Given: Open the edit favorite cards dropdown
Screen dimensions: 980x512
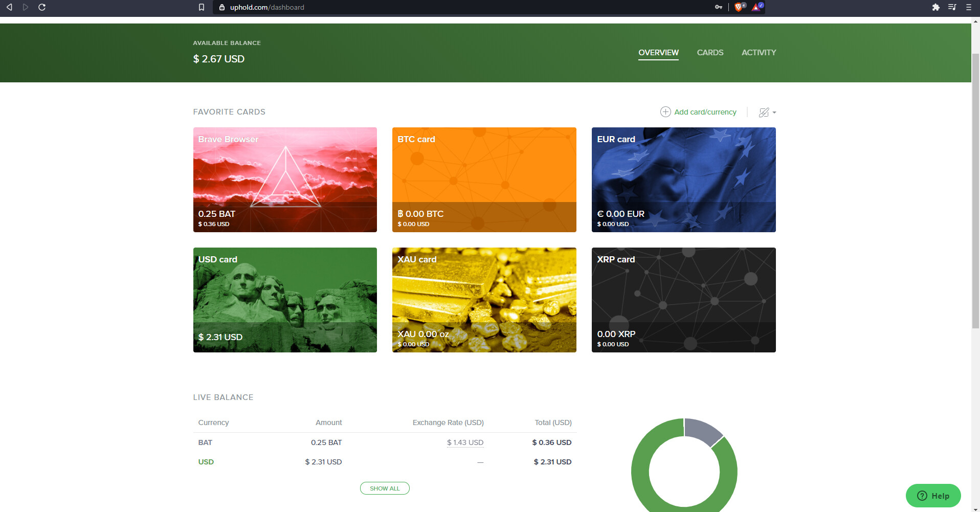Looking at the screenshot, I should pyautogui.click(x=767, y=113).
